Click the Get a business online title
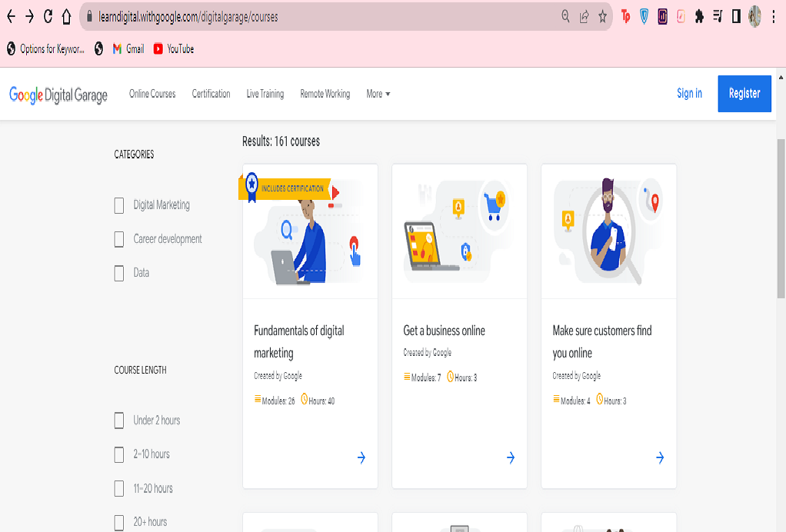The image size is (786, 532). click(x=444, y=331)
